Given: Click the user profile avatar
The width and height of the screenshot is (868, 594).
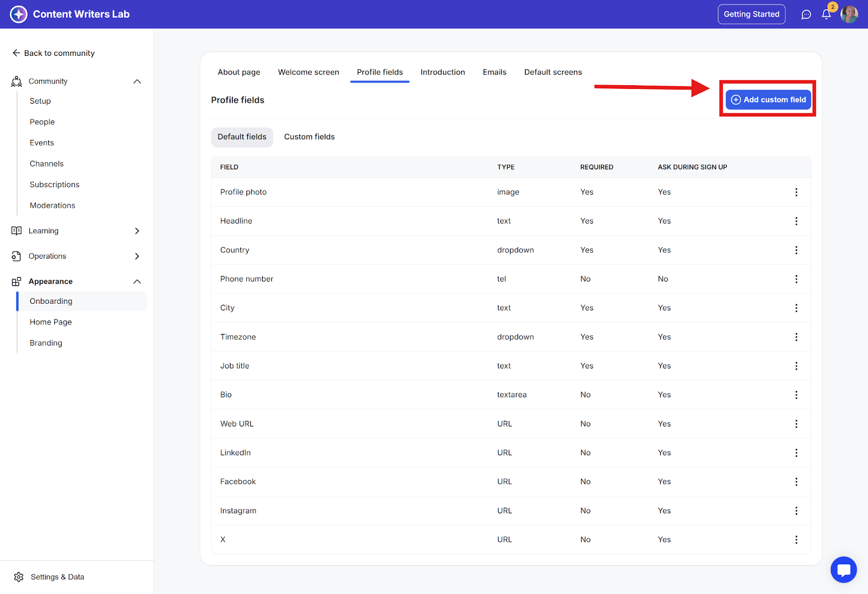Looking at the screenshot, I should point(849,15).
